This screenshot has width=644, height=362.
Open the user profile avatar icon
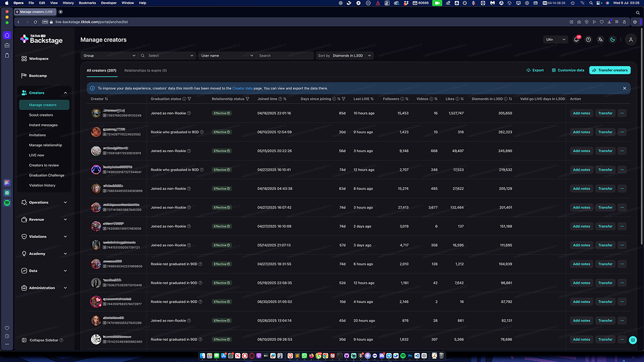coord(630,40)
